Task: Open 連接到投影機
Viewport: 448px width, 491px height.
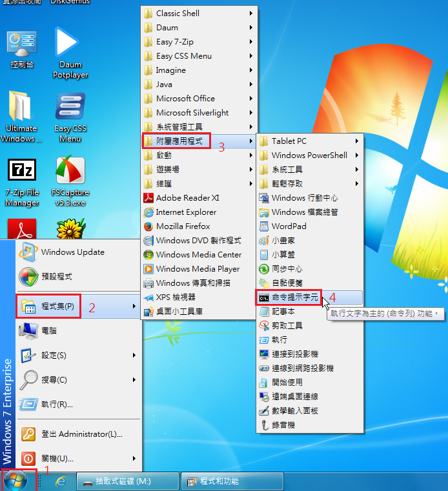Action: 310,354
